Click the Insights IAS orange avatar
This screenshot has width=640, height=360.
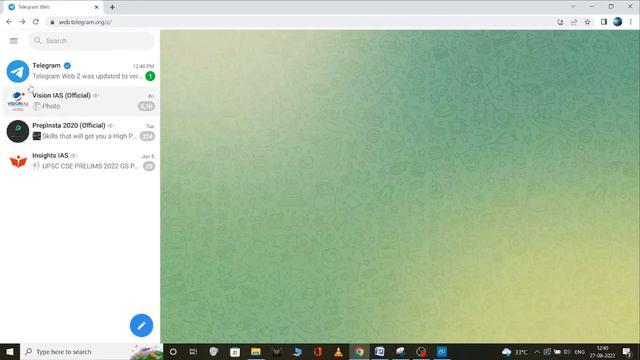18,161
